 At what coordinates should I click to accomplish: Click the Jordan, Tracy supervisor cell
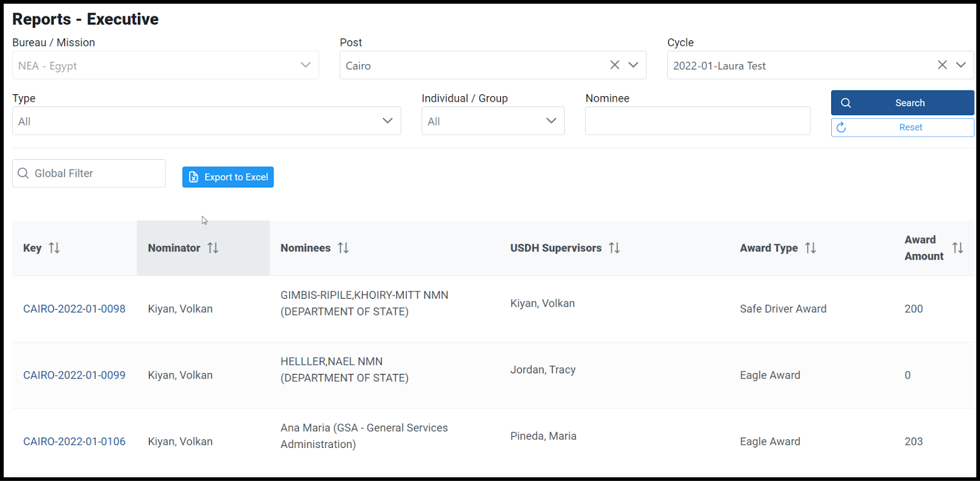(x=543, y=370)
